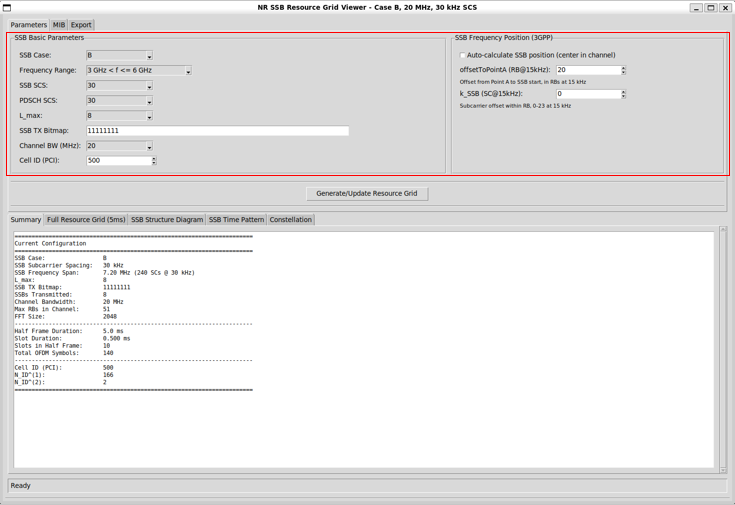
Task: Click the summary panel vertical scrollbar
Action: tap(723, 349)
